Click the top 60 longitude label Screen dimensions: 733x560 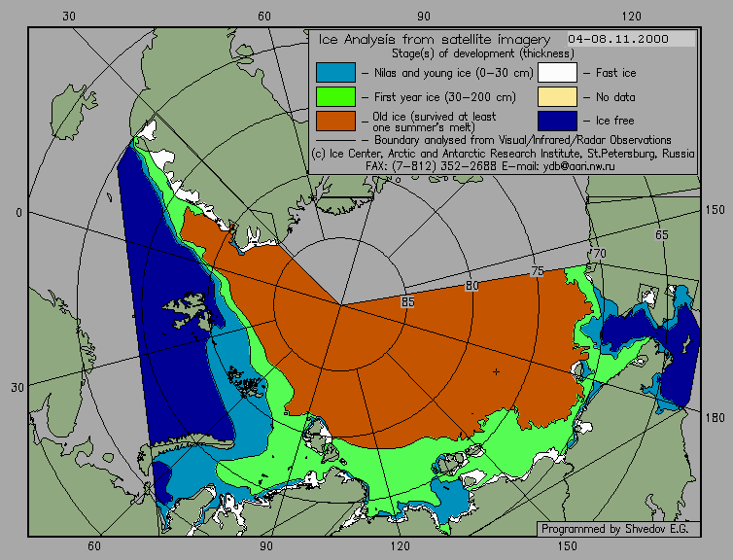pyautogui.click(x=264, y=17)
